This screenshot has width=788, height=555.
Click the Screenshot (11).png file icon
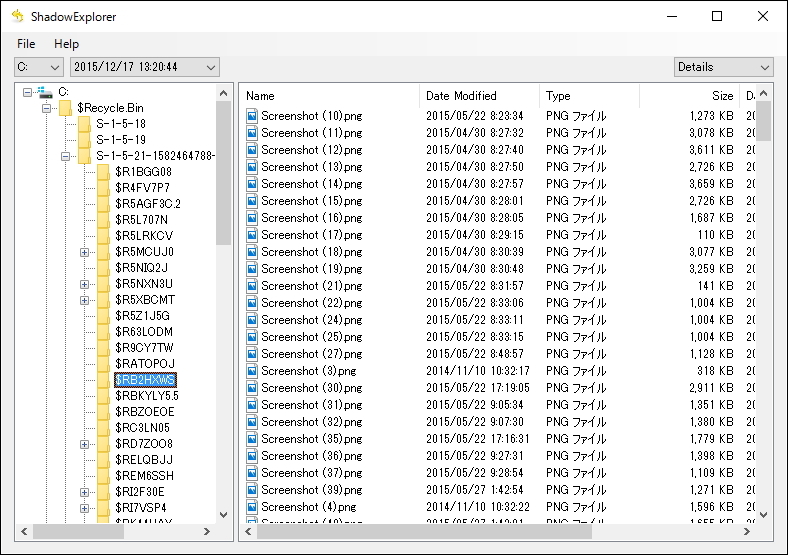tap(252, 133)
